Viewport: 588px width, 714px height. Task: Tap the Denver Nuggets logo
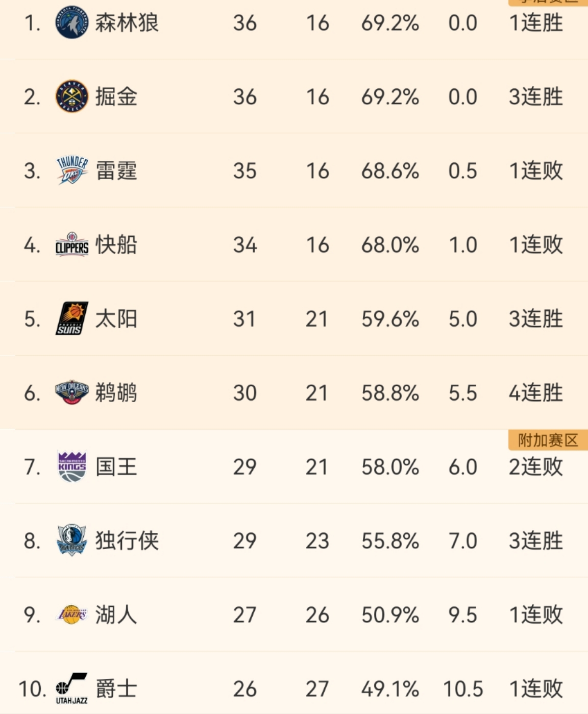click(71, 96)
